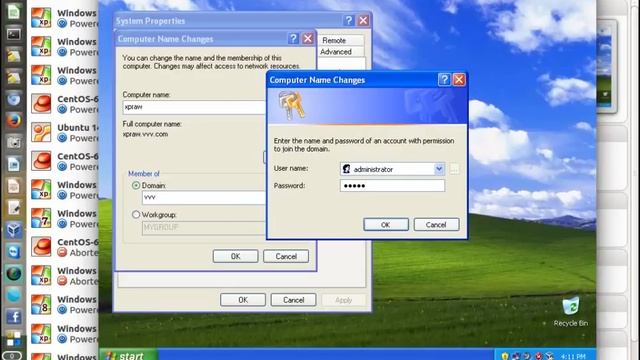640x360 pixels.
Task: Open the workspace switcher in dock
Action: coord(13,338)
